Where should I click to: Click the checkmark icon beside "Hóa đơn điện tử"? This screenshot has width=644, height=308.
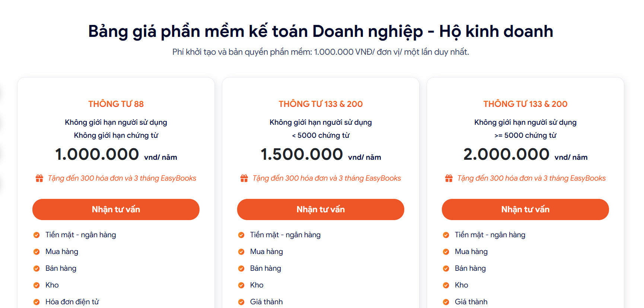tap(36, 302)
